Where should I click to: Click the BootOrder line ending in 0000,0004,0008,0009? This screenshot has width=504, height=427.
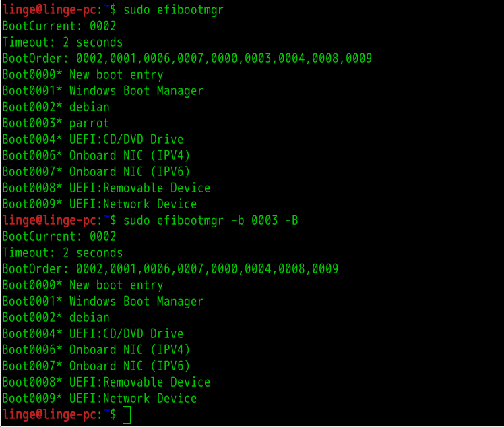tap(170, 269)
